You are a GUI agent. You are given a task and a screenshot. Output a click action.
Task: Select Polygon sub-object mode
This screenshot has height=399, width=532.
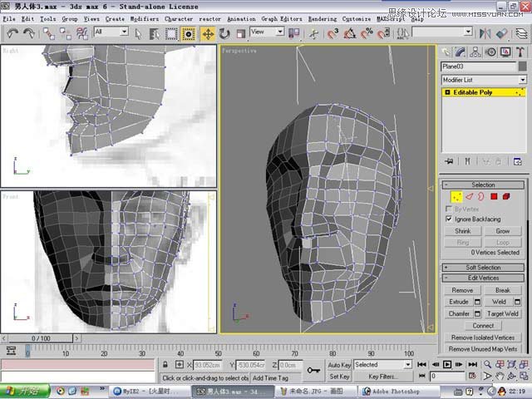494,196
